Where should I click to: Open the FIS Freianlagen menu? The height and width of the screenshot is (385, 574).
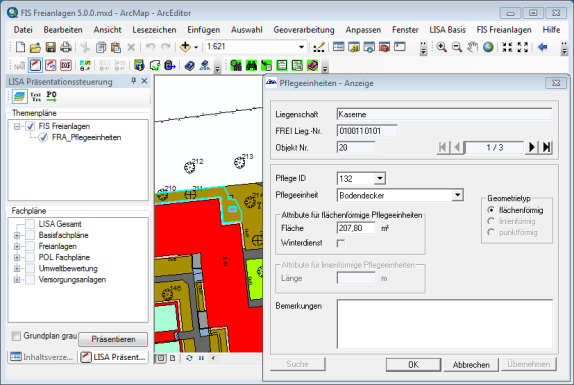click(x=504, y=30)
